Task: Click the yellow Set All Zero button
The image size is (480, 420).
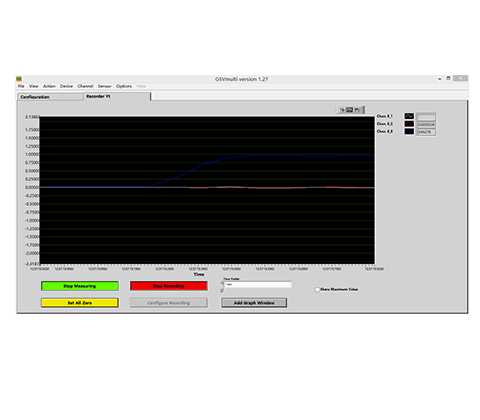Action: coord(80,303)
